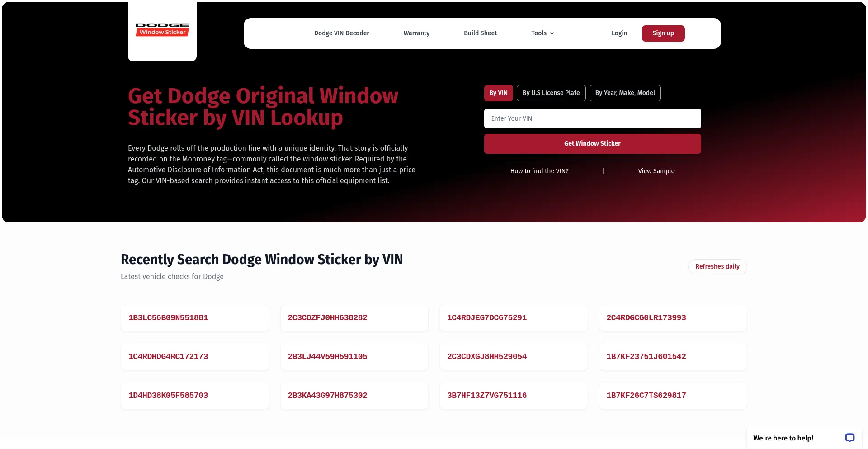Open VIN 2C3CDXGJ8HH529054 card
Screen dimensions: 868x449
click(514, 357)
